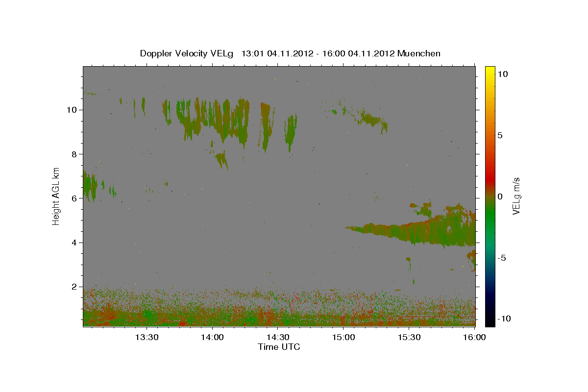The height and width of the screenshot is (392, 588).
Task: Click the colorbar value '10' at top
Action: point(502,73)
